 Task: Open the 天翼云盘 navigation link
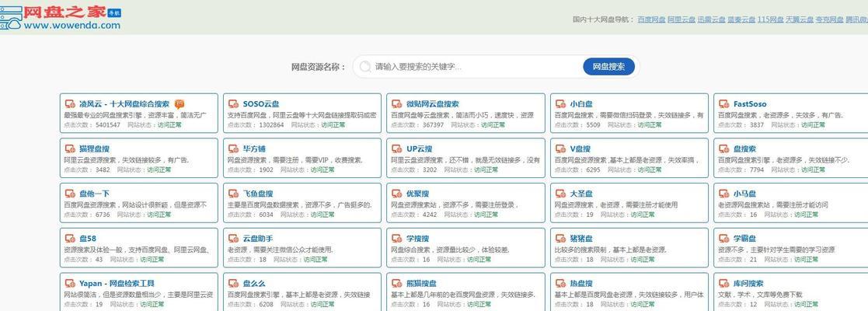click(800, 19)
